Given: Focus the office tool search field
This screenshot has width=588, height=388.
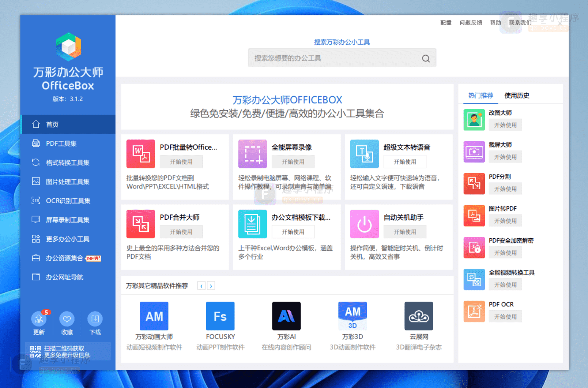Looking at the screenshot, I should (x=342, y=58).
